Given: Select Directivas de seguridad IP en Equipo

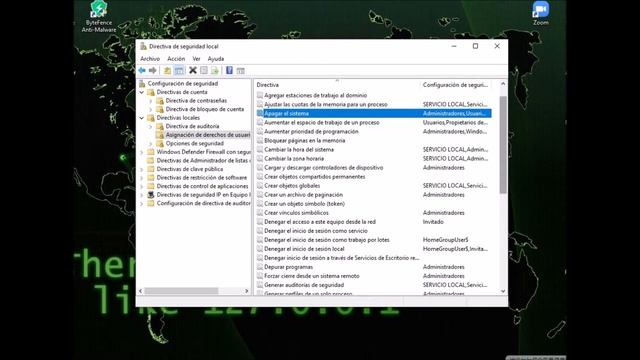Looking at the screenshot, I should (x=203, y=195).
